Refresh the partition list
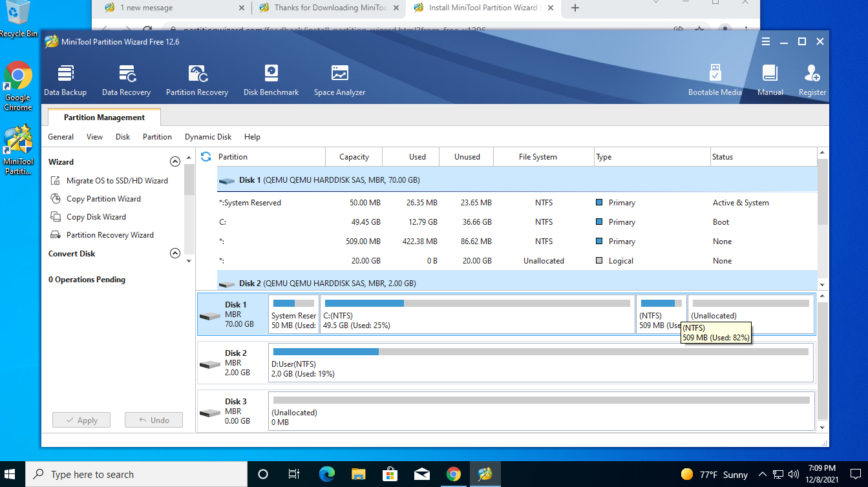 click(206, 156)
